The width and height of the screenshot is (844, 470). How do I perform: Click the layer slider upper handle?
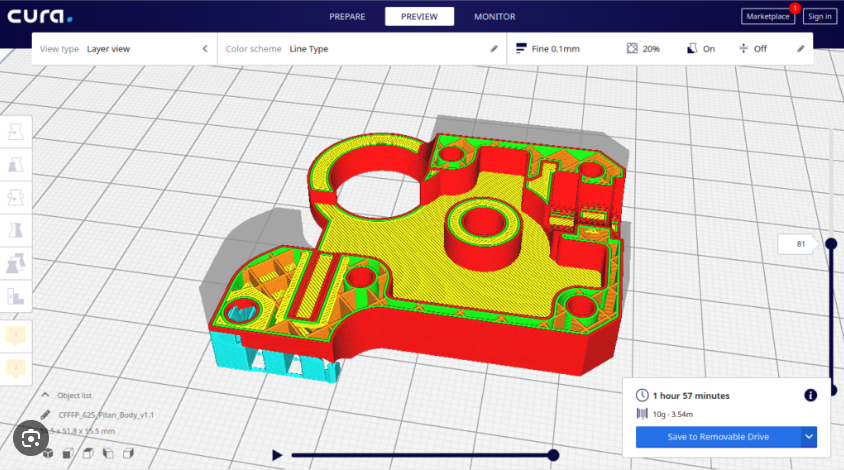coord(831,244)
